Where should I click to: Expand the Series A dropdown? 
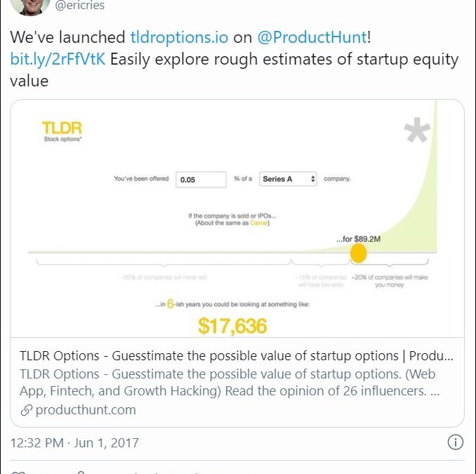(x=289, y=179)
